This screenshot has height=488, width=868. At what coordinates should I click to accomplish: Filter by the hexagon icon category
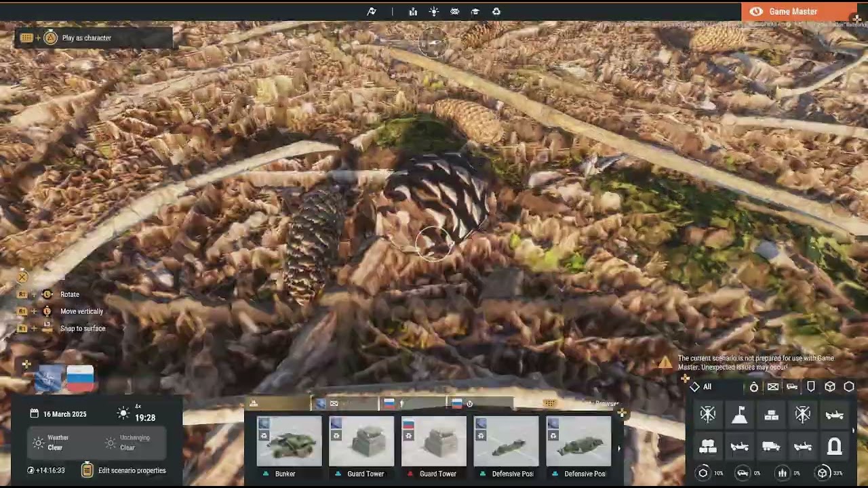849,387
